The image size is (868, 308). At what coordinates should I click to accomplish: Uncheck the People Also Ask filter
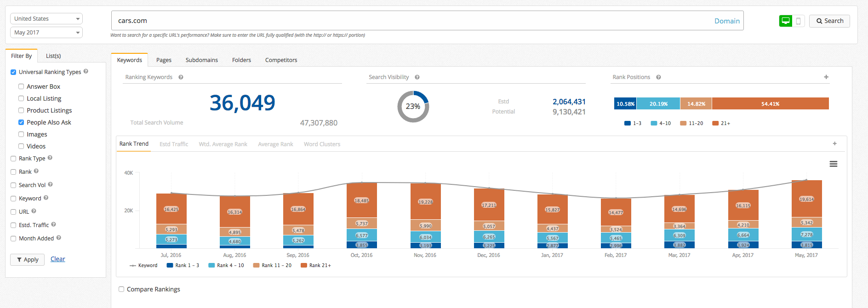[21, 122]
